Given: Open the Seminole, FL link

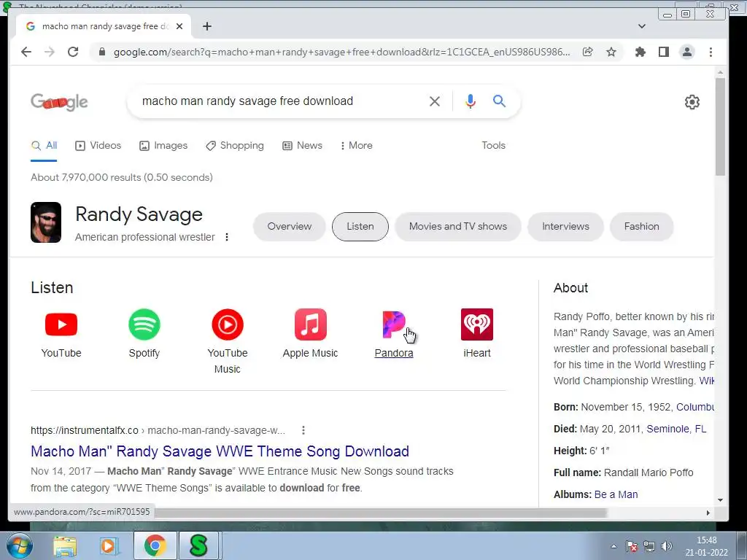Looking at the screenshot, I should pos(676,429).
